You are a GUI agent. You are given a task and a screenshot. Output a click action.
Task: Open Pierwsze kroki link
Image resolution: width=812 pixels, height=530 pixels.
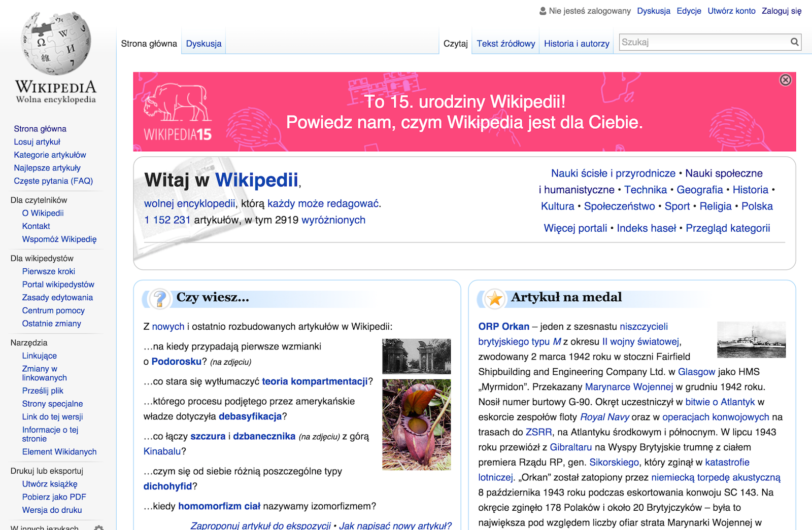pyautogui.click(x=48, y=271)
